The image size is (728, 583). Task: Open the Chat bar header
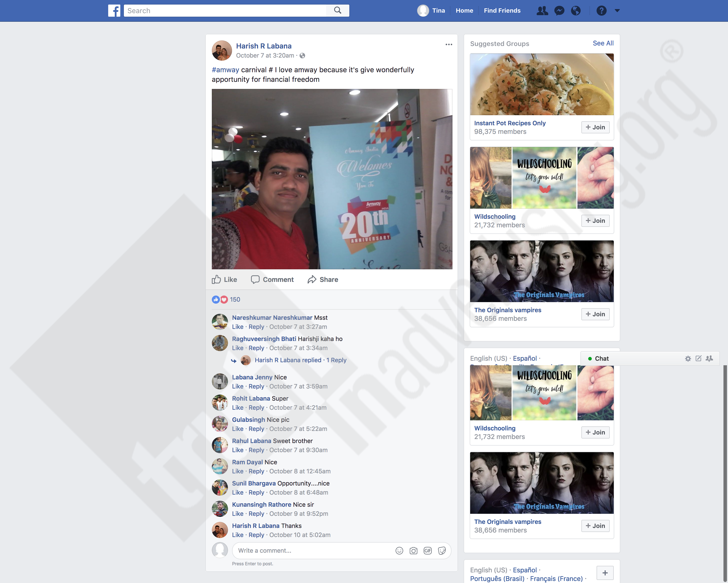tap(650, 358)
